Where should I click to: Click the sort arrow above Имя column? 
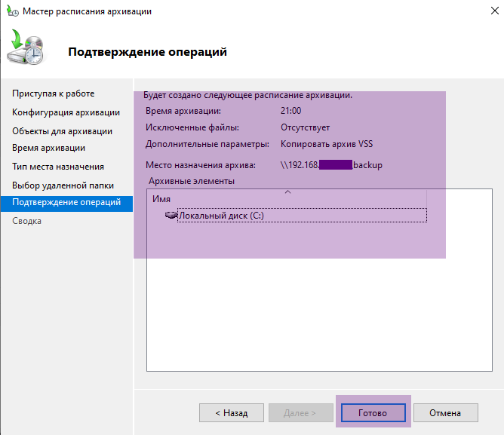[288, 191]
